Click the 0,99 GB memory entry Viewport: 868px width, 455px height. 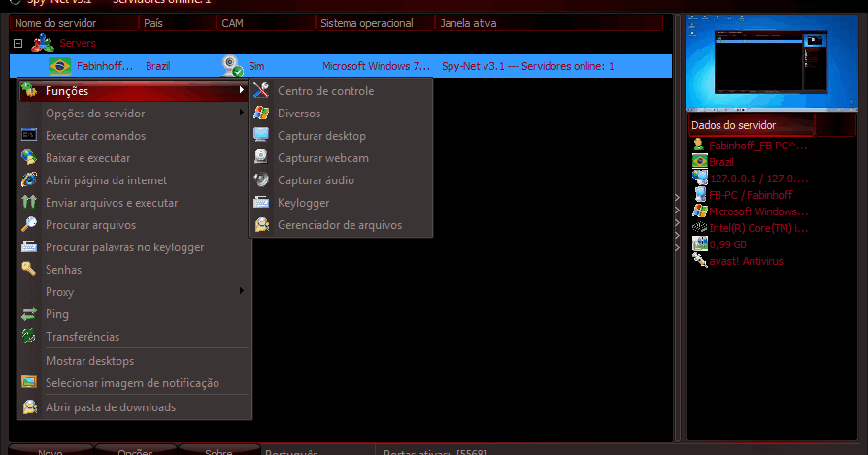[728, 244]
